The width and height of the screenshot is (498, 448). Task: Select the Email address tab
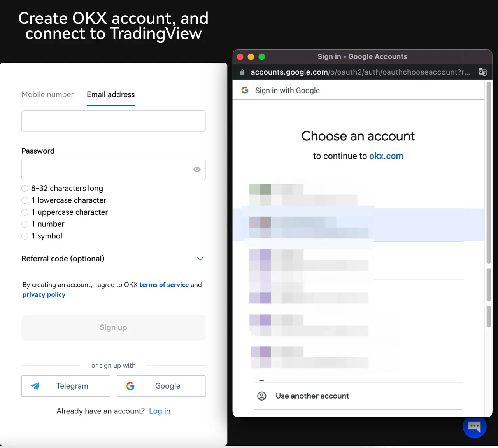[x=110, y=94]
